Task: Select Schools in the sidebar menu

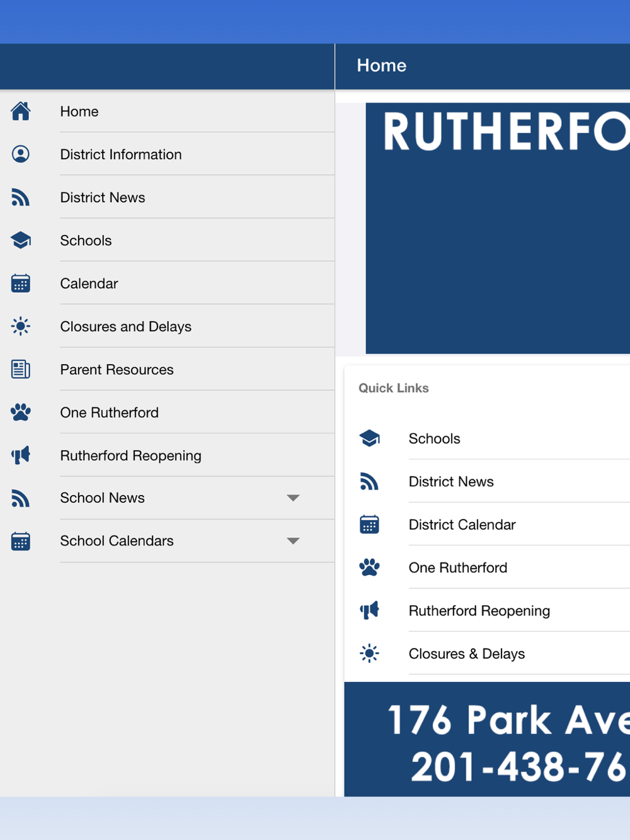Action: pyautogui.click(x=167, y=241)
